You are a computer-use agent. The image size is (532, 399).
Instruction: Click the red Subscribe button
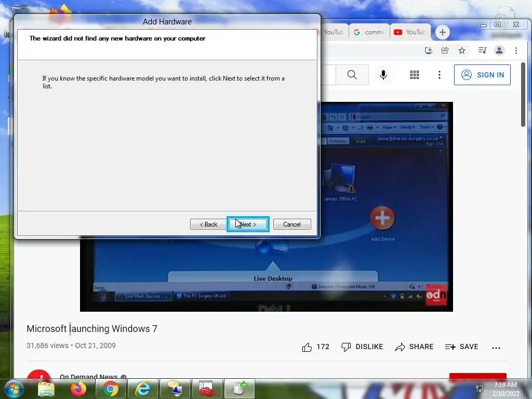[x=478, y=376]
